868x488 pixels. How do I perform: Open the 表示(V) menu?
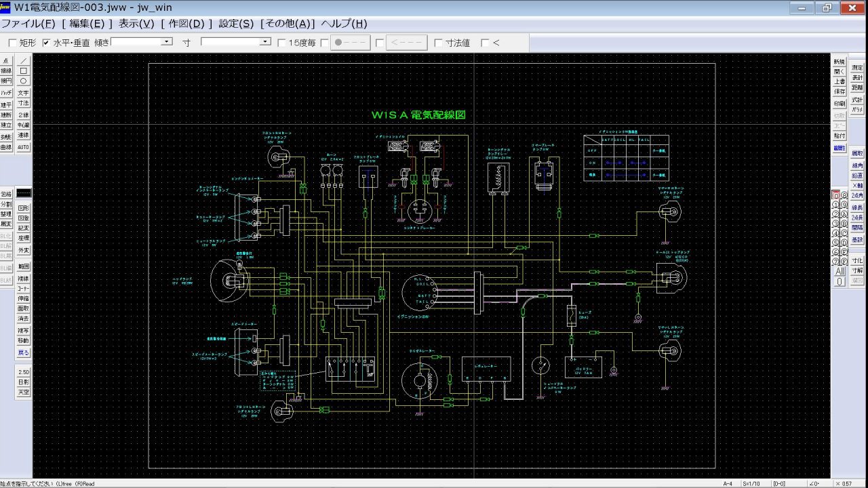[x=136, y=23]
